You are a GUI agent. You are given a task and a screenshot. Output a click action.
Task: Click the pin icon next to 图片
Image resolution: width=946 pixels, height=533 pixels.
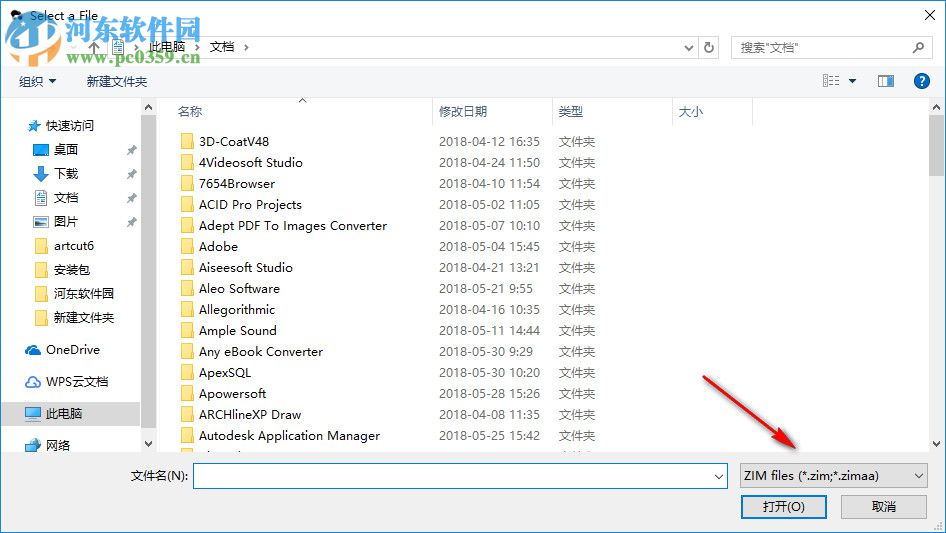(x=131, y=222)
